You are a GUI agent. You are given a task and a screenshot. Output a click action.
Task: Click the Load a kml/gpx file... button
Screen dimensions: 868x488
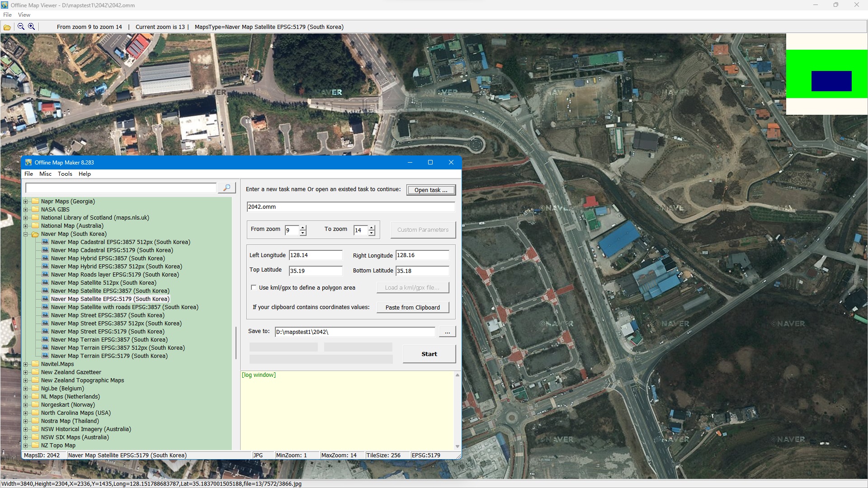tap(412, 287)
